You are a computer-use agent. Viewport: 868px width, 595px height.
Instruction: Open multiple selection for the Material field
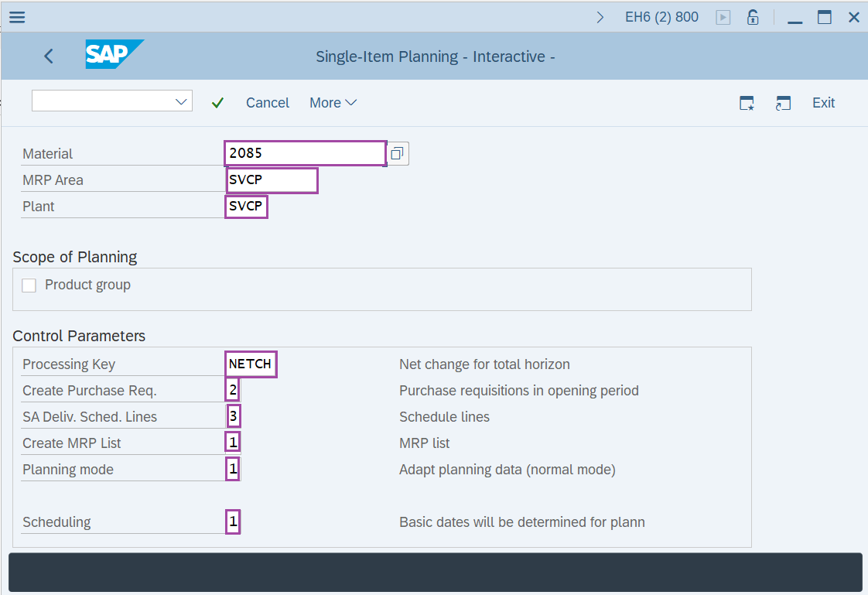[397, 153]
